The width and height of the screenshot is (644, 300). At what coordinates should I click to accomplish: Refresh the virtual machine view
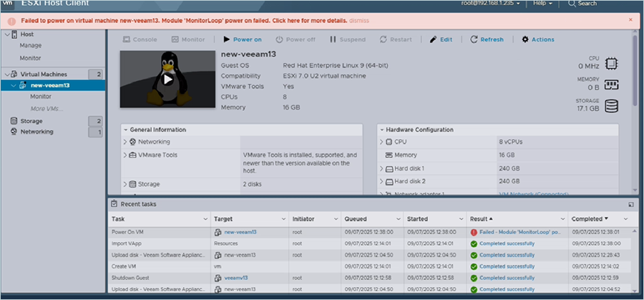coord(487,39)
